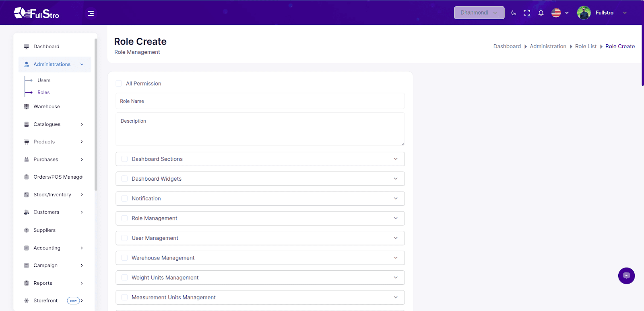Click the Catalogues sidebar icon
This screenshot has width=644, height=311.
pos(27,124)
